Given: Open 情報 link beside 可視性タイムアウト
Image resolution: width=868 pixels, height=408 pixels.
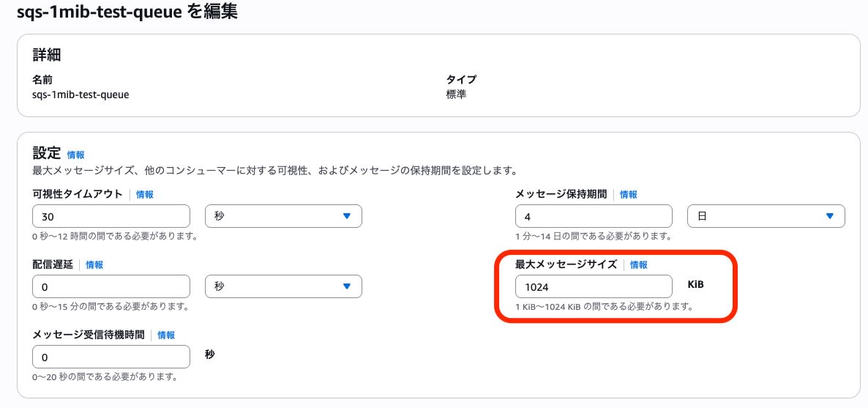Looking at the screenshot, I should click(144, 195).
